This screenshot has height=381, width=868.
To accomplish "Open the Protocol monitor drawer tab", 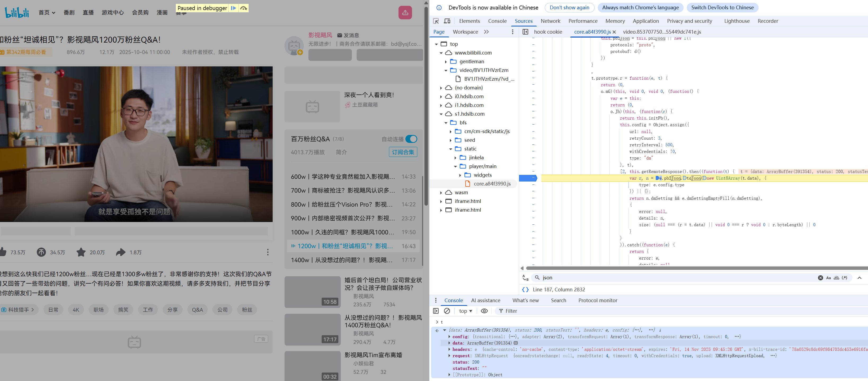I will [x=597, y=300].
